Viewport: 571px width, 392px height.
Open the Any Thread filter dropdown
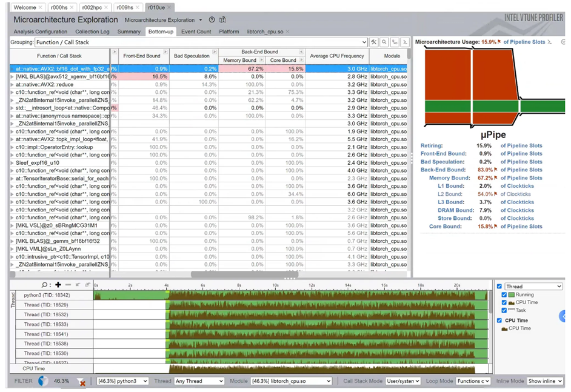(x=199, y=381)
